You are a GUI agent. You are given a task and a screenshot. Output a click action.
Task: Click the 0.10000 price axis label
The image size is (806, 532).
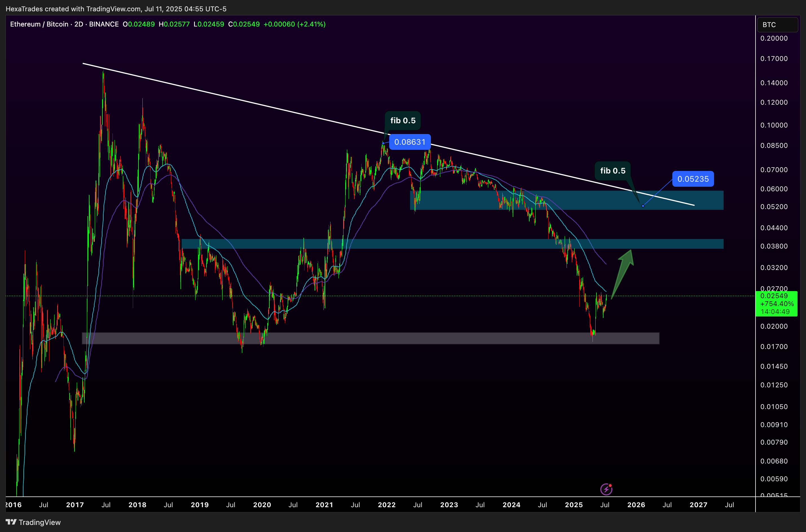[x=774, y=125]
